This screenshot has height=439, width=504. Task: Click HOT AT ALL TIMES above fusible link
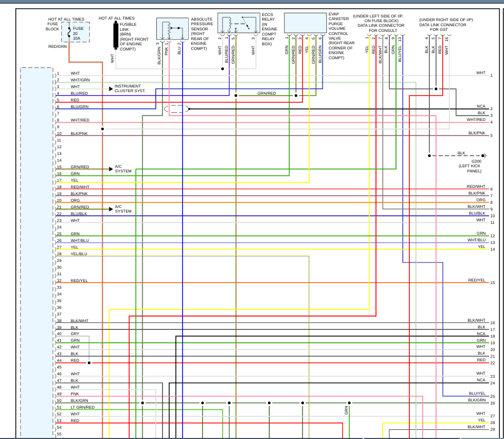tap(117, 19)
